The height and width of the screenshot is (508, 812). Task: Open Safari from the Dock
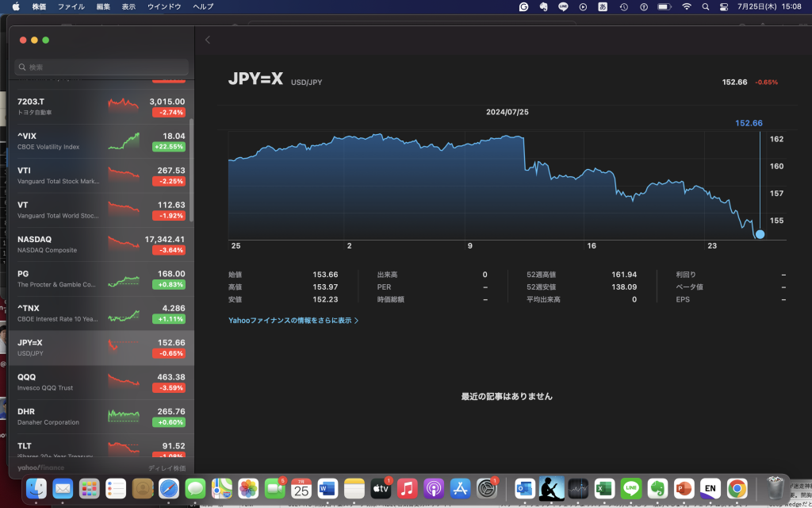169,488
